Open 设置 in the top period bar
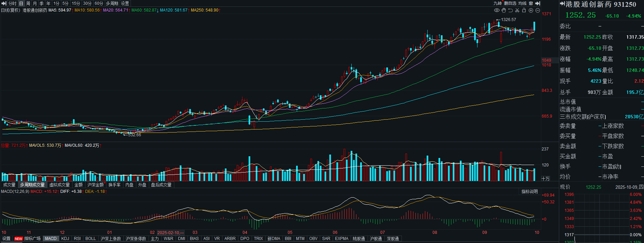644x243 pixels. [125, 3]
